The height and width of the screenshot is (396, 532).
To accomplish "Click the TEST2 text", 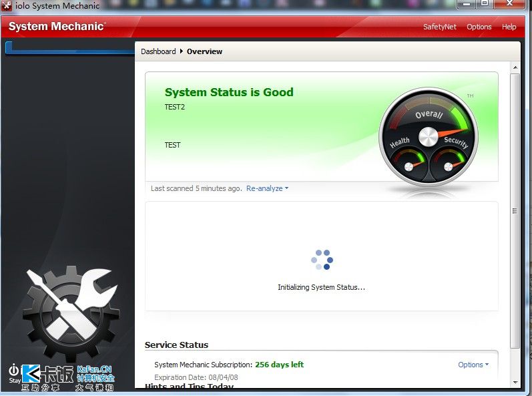I will click(x=174, y=108).
